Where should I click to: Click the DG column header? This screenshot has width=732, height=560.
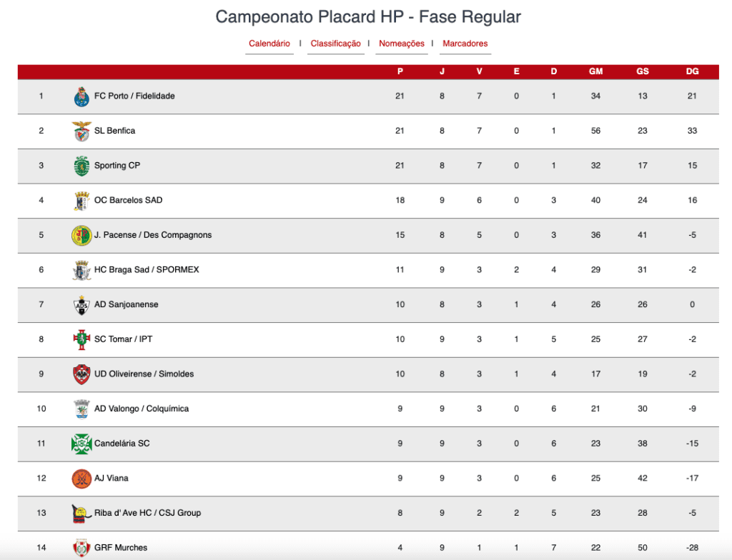tap(692, 71)
